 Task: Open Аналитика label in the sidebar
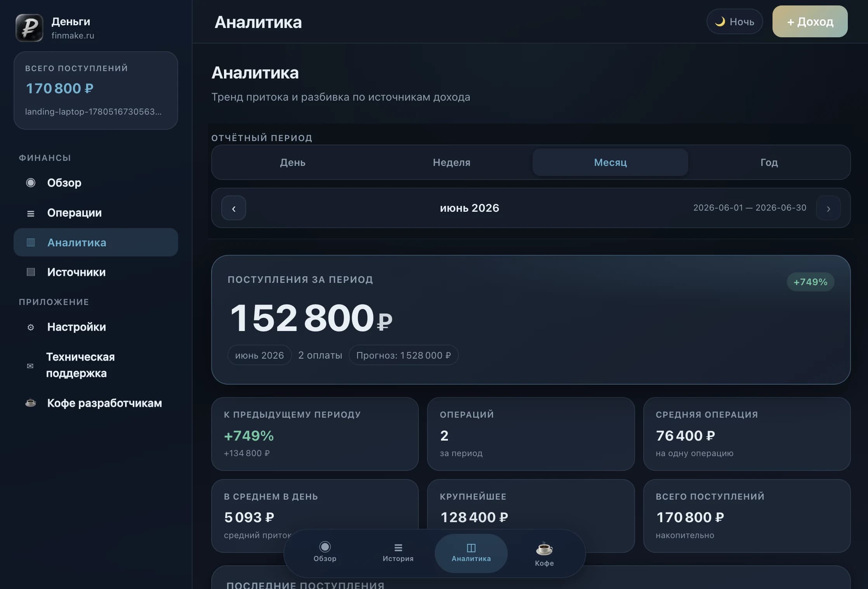pyautogui.click(x=77, y=242)
